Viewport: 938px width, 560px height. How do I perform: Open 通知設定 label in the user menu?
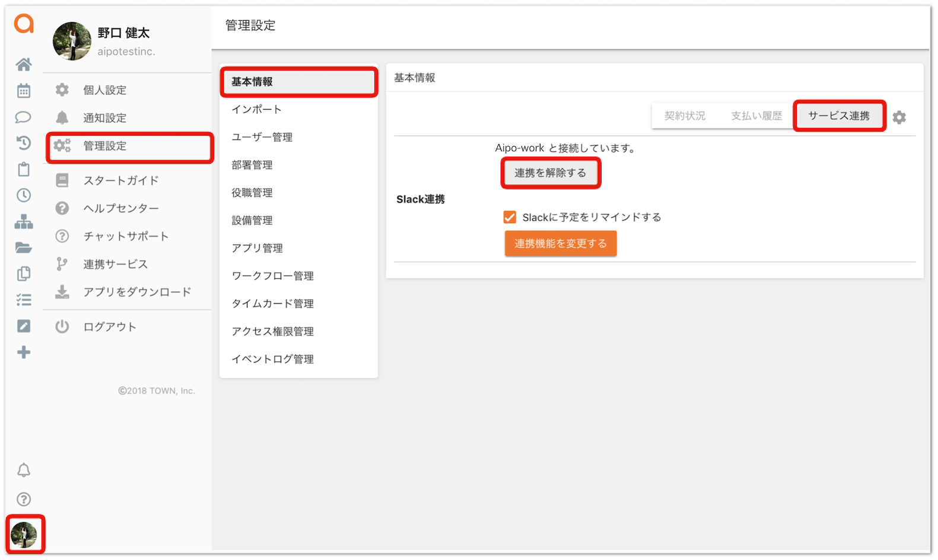click(x=105, y=118)
